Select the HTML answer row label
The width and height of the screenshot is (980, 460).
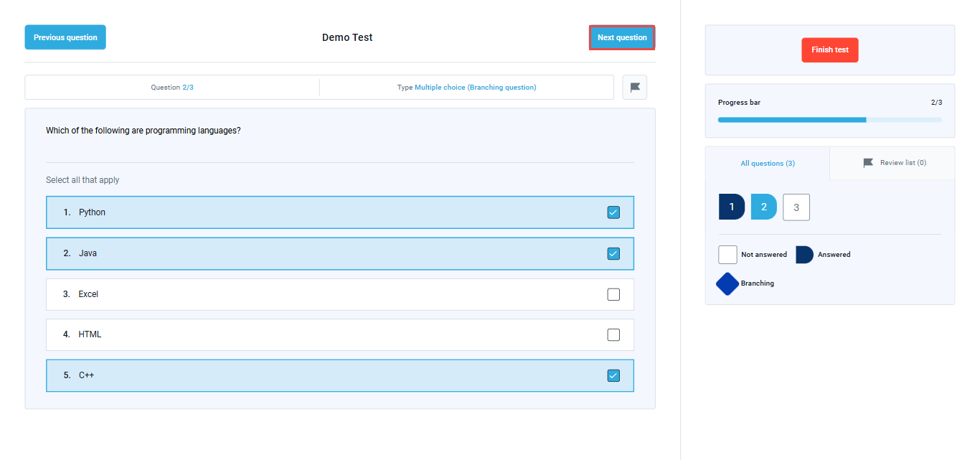pos(90,334)
